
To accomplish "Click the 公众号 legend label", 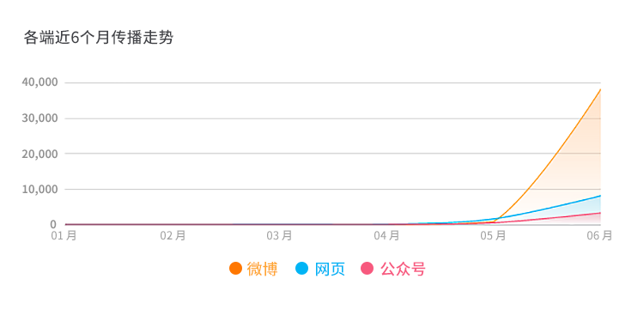I will coord(403,270).
